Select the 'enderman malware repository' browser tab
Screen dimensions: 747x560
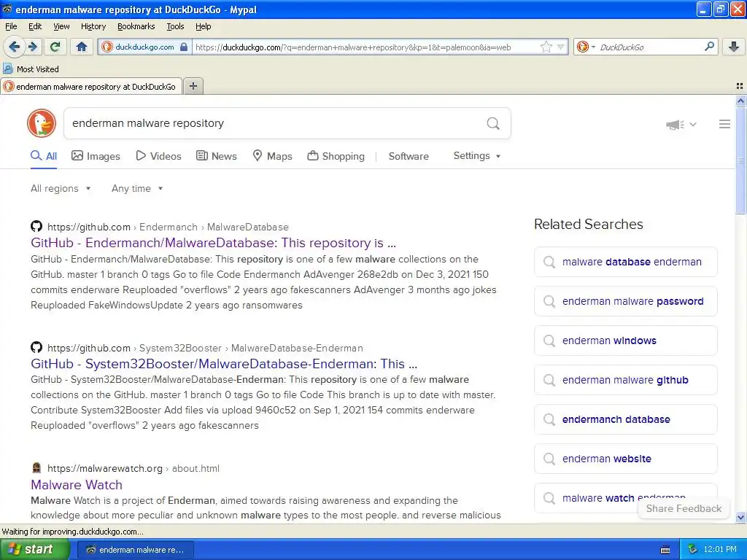[91, 86]
